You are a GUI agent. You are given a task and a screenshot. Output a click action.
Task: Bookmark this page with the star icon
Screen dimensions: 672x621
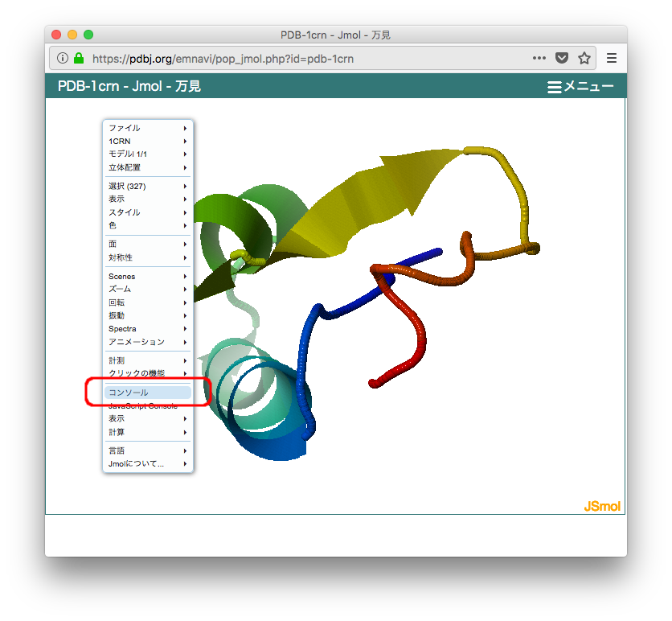[584, 59]
